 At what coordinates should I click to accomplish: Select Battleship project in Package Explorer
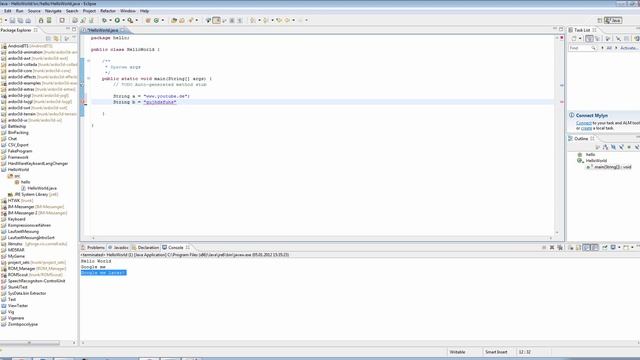point(17,127)
